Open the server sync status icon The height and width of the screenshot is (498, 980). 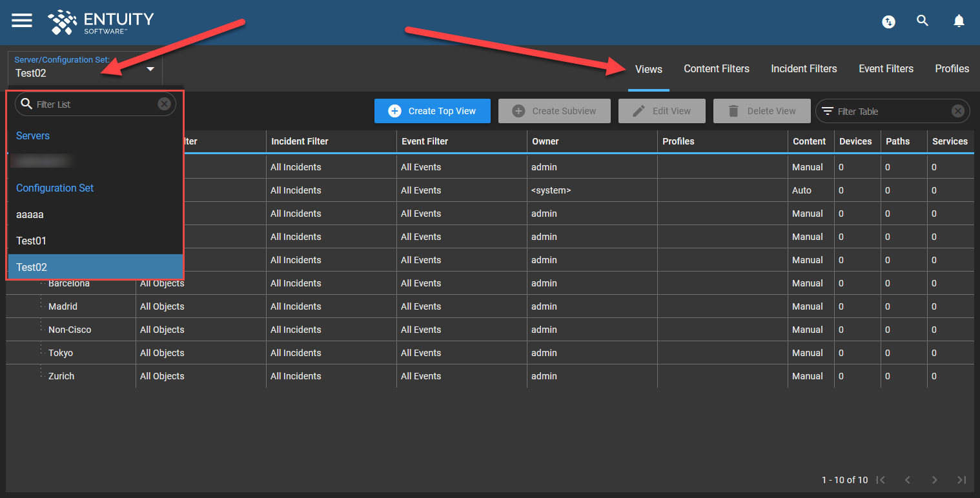coord(889,22)
